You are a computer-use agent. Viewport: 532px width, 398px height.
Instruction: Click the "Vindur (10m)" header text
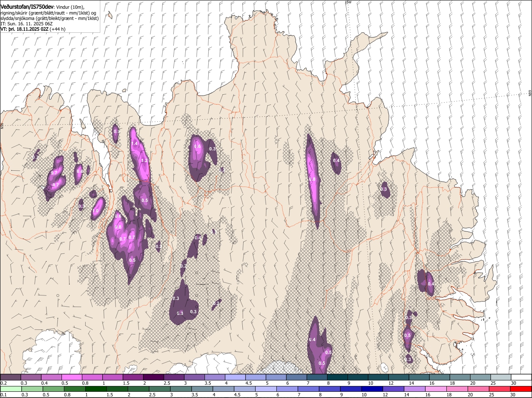pyautogui.click(x=71, y=7)
